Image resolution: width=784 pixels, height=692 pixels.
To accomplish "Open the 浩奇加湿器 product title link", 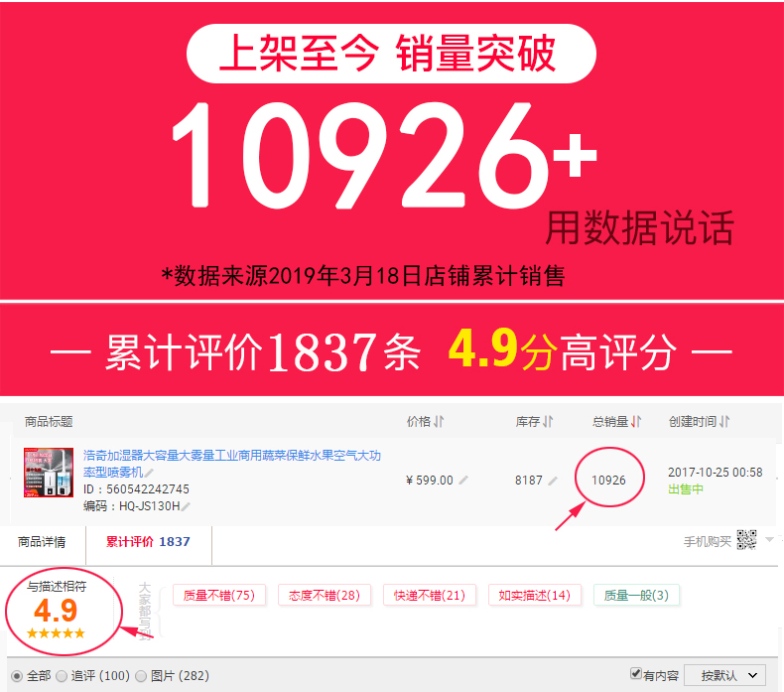I will [x=232, y=464].
